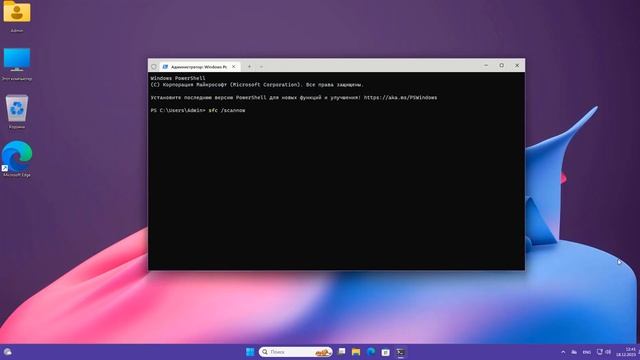Close the Windows Terminal window

(x=517, y=65)
